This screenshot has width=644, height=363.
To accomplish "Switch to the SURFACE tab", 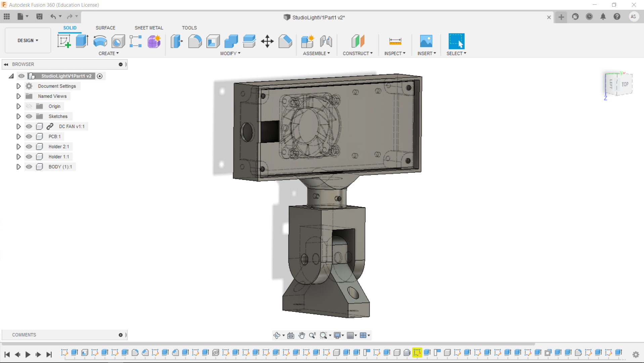I will tap(105, 28).
